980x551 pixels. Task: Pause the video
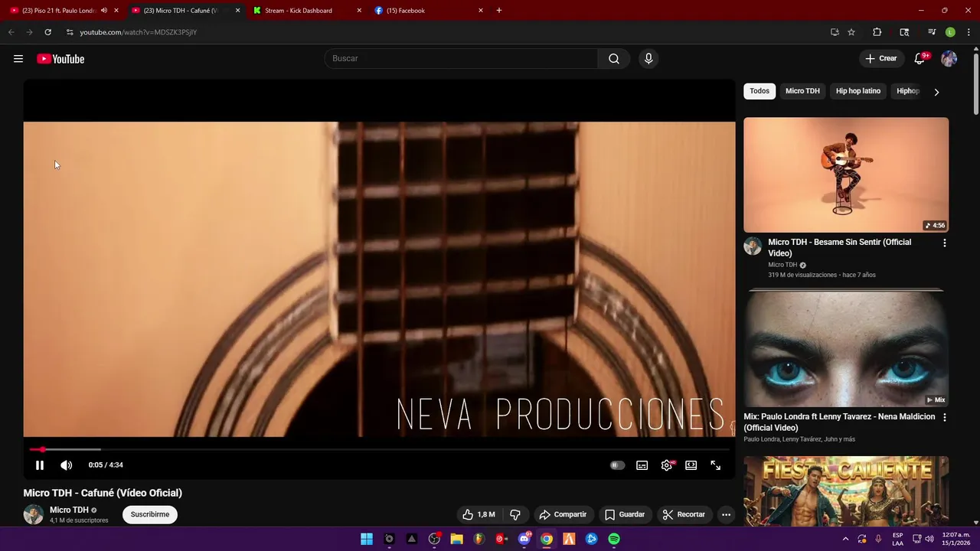click(x=40, y=465)
